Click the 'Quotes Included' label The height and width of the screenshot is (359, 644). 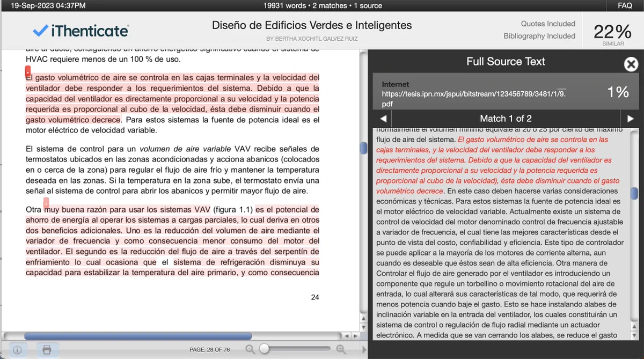coord(548,24)
